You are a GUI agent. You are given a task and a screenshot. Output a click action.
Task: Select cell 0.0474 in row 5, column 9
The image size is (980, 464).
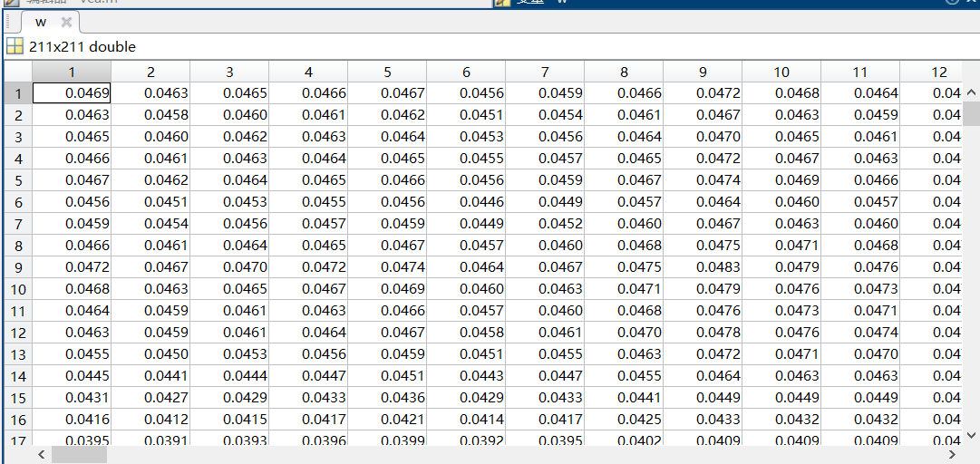tap(703, 180)
